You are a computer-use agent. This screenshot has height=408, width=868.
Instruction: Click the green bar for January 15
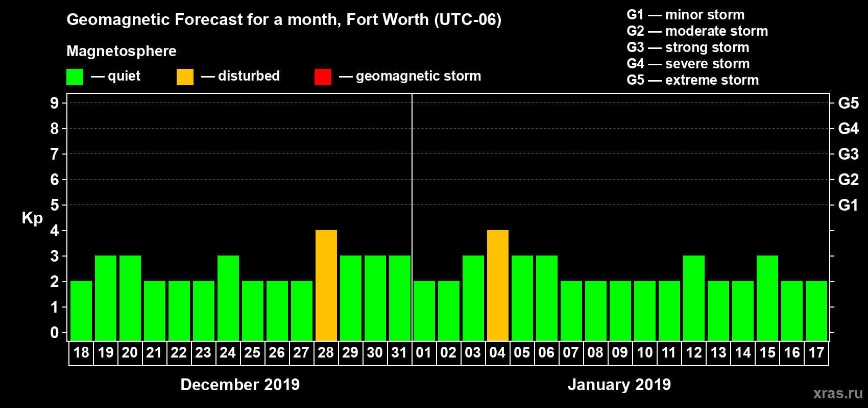click(x=767, y=298)
